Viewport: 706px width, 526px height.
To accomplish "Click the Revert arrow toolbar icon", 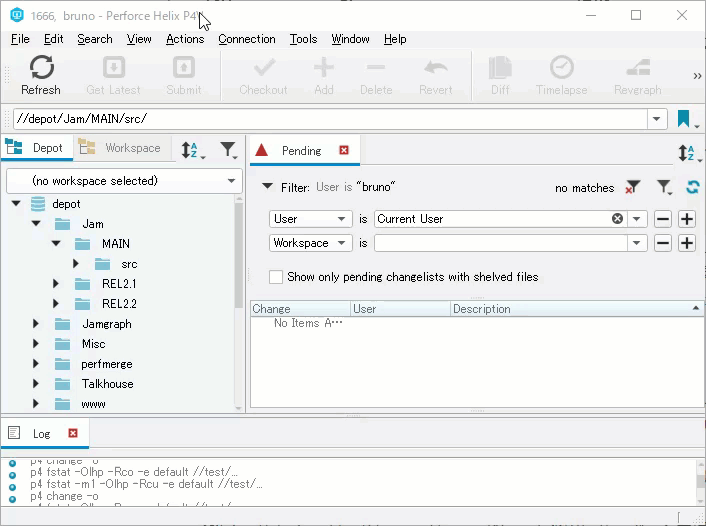I will pyautogui.click(x=435, y=68).
